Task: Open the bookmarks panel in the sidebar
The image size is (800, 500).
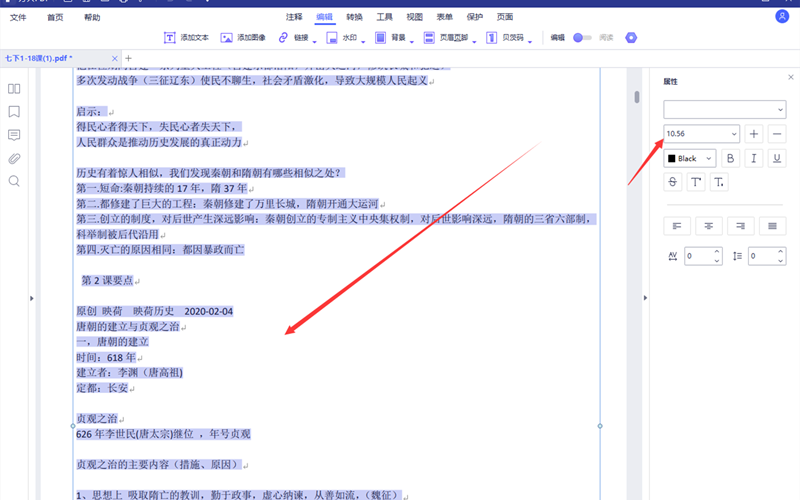Action: (x=14, y=112)
